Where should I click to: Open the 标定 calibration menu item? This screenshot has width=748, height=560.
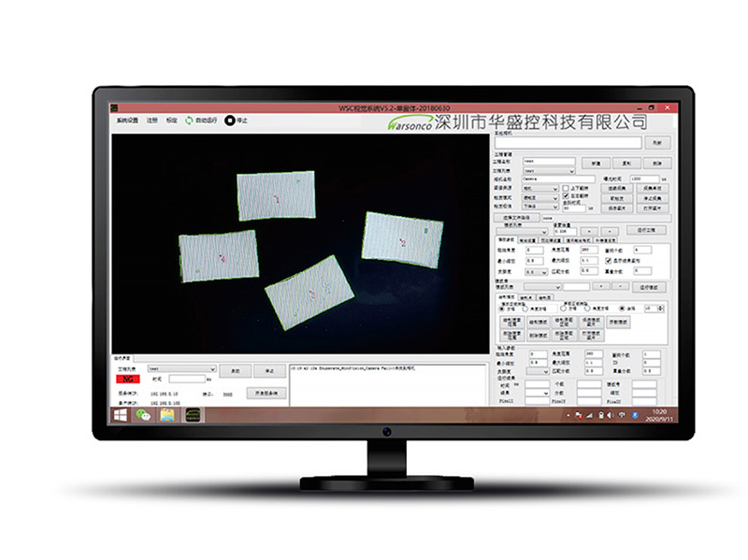pos(172,121)
